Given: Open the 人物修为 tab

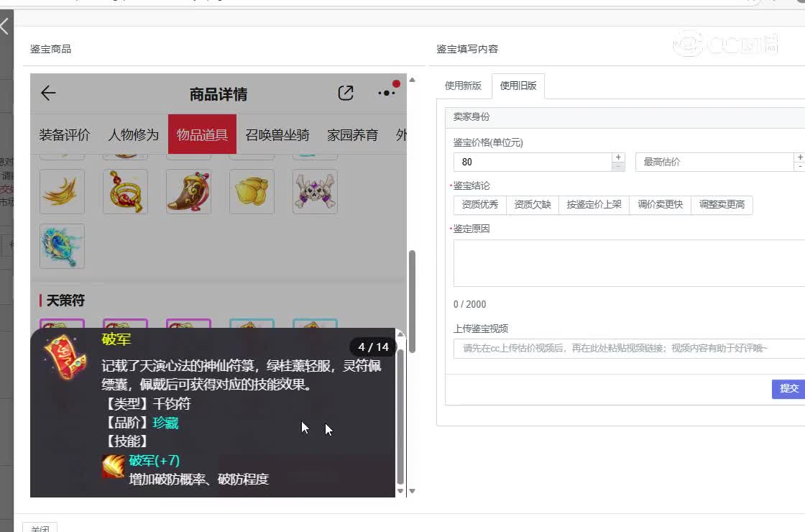Looking at the screenshot, I should 134,134.
